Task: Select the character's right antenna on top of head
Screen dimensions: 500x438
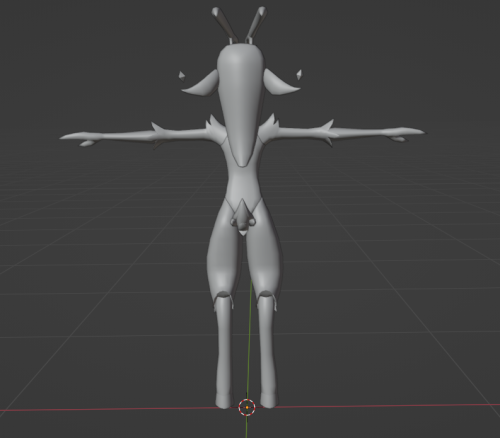Action: point(256,25)
